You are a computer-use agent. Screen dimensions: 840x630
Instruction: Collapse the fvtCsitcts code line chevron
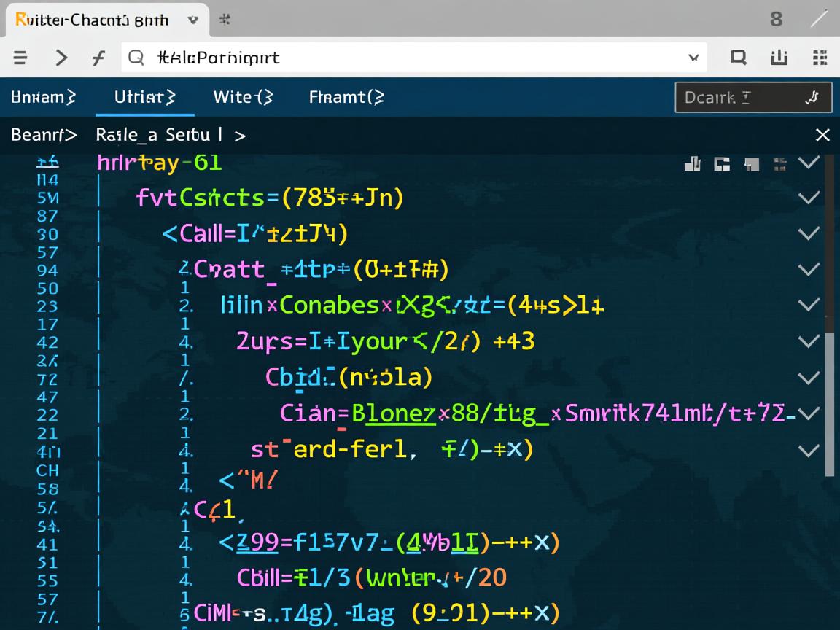click(809, 198)
